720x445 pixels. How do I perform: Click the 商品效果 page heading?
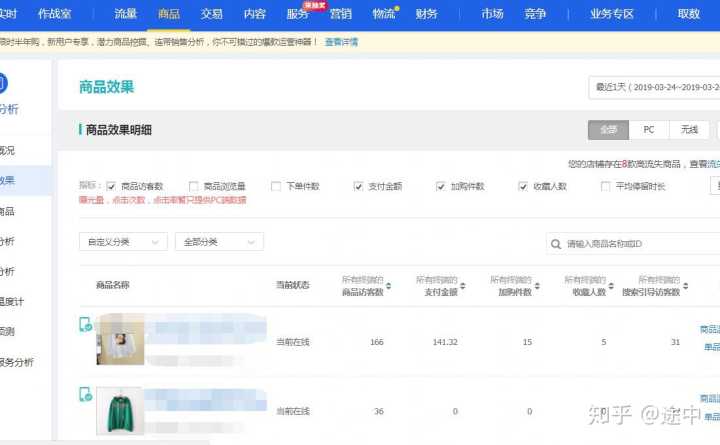point(107,87)
